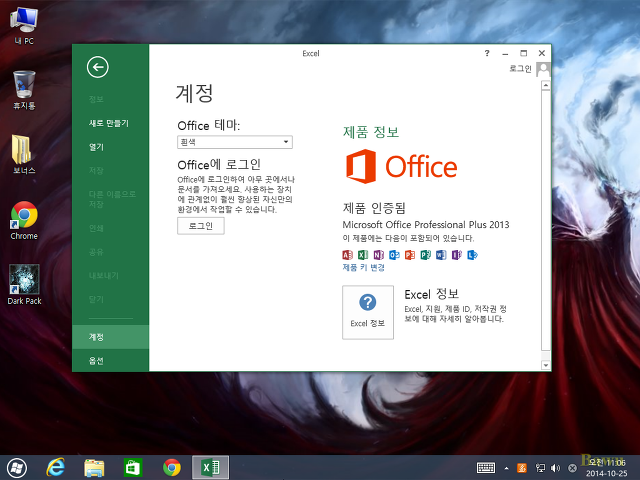The width and height of the screenshot is (640, 480).
Task: Click the OneNote app icon in the product list
Action: [x=378, y=255]
